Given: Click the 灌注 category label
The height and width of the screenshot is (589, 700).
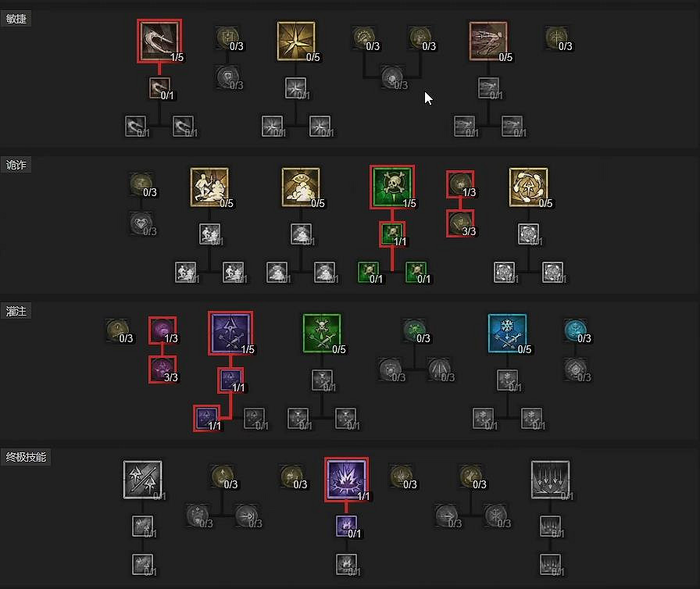Looking at the screenshot, I should tap(16, 311).
